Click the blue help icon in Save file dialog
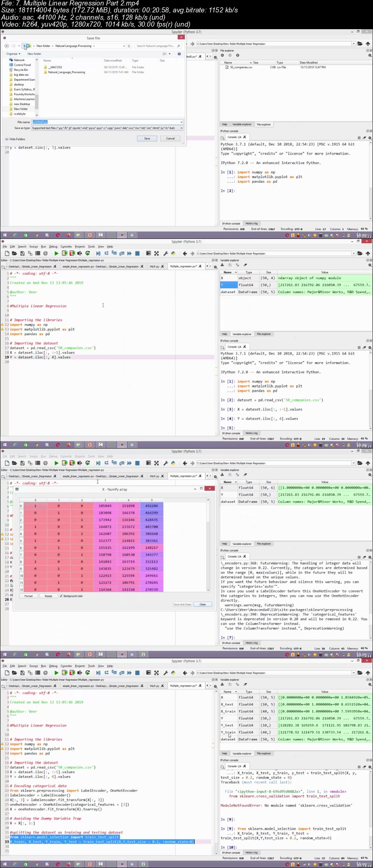 pos(179,54)
